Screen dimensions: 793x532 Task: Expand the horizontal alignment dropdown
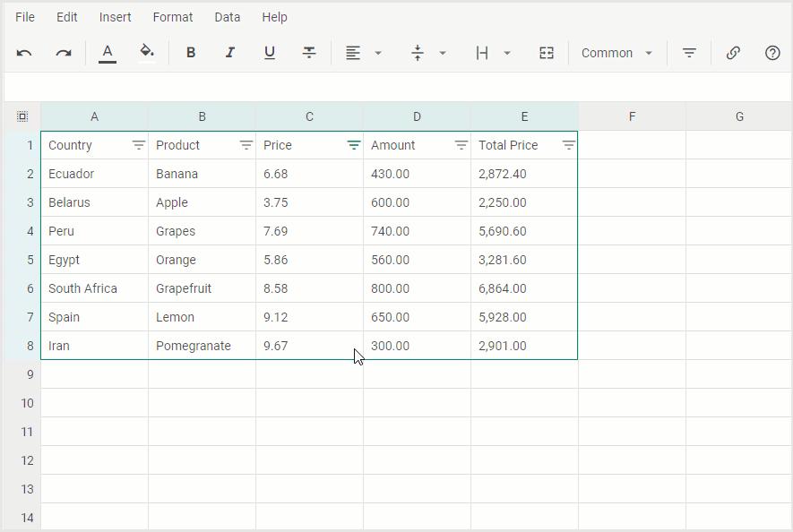tap(377, 53)
